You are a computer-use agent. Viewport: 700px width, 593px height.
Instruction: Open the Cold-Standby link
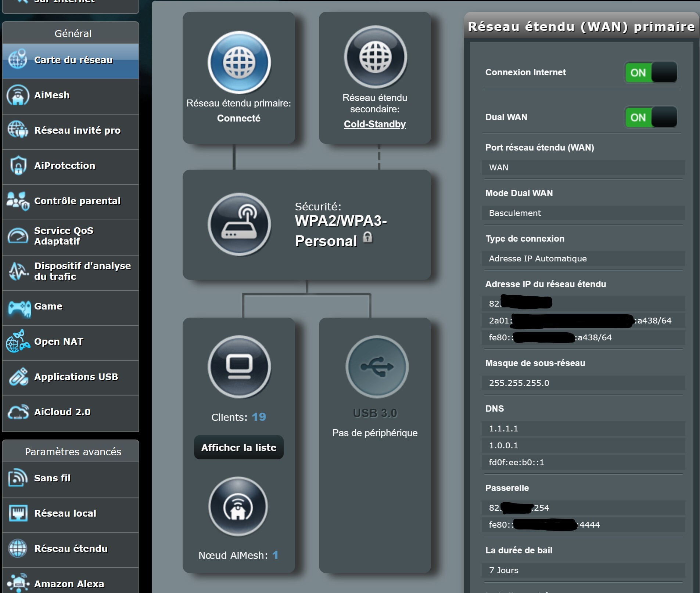(375, 124)
